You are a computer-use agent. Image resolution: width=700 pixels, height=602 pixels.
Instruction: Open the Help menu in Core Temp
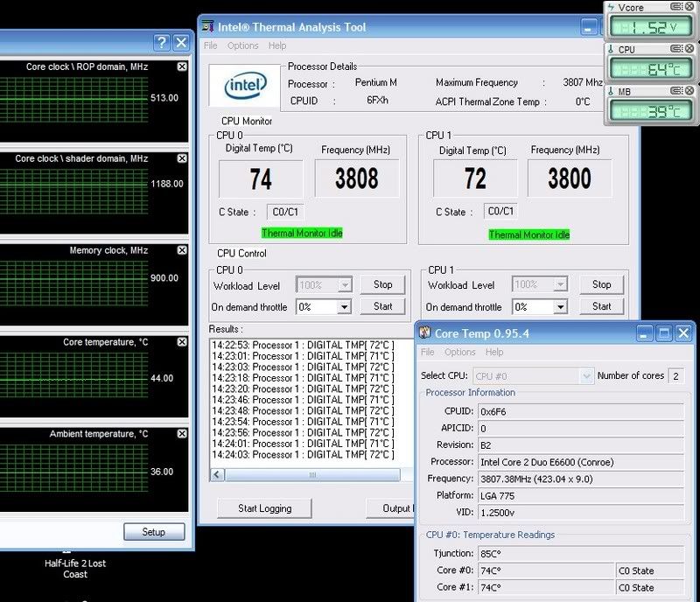tap(494, 352)
